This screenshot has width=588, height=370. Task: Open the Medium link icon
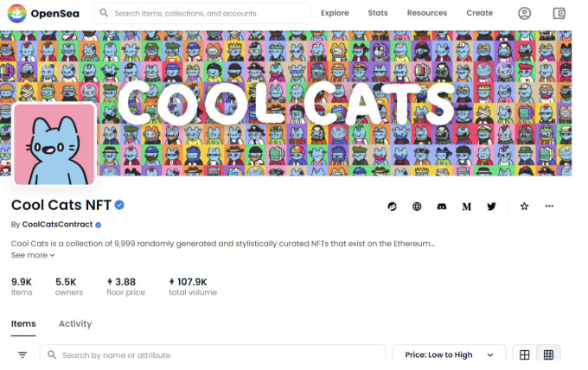point(466,207)
